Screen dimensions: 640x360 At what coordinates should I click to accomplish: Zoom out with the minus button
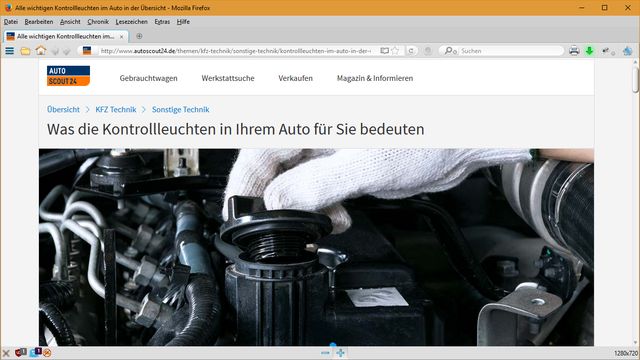point(325,353)
